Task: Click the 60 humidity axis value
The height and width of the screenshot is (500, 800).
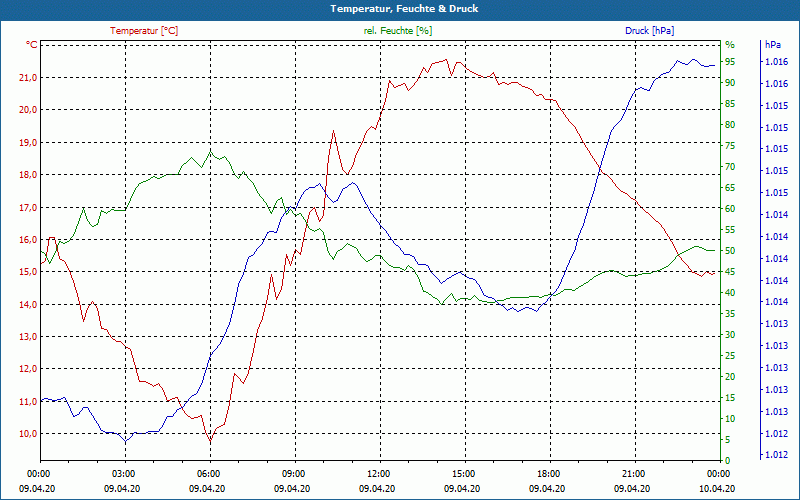Action: click(730, 209)
